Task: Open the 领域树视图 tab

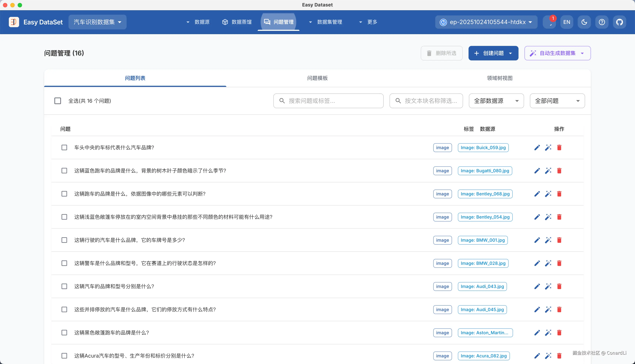Action: (499, 78)
